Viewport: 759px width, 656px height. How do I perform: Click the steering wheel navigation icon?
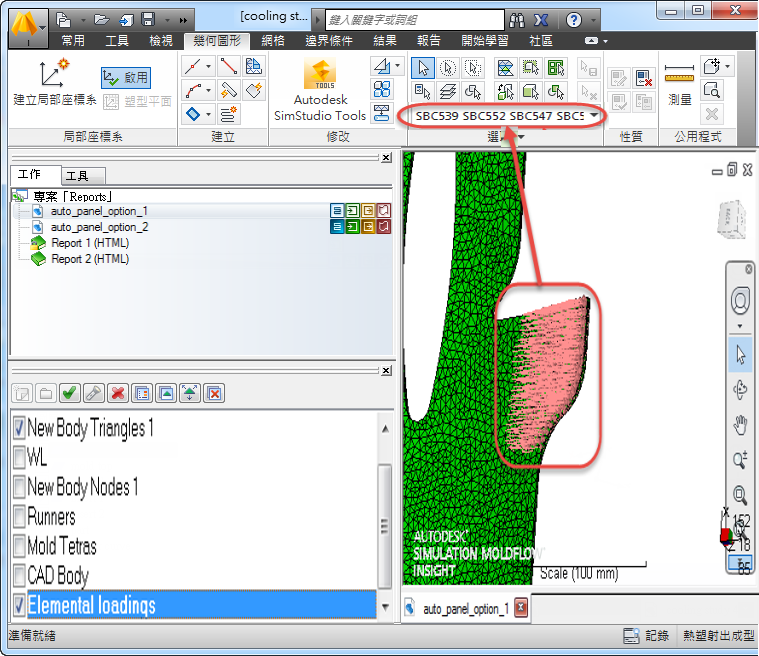[x=740, y=302]
